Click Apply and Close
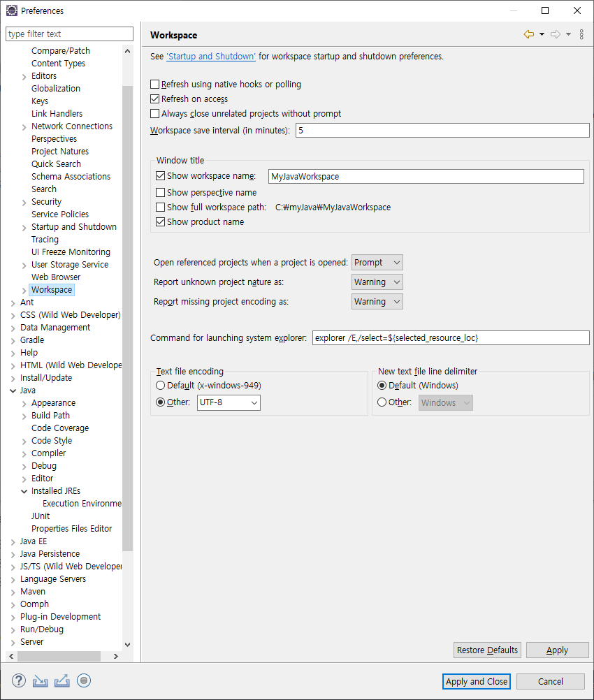The image size is (594, 700). click(477, 681)
